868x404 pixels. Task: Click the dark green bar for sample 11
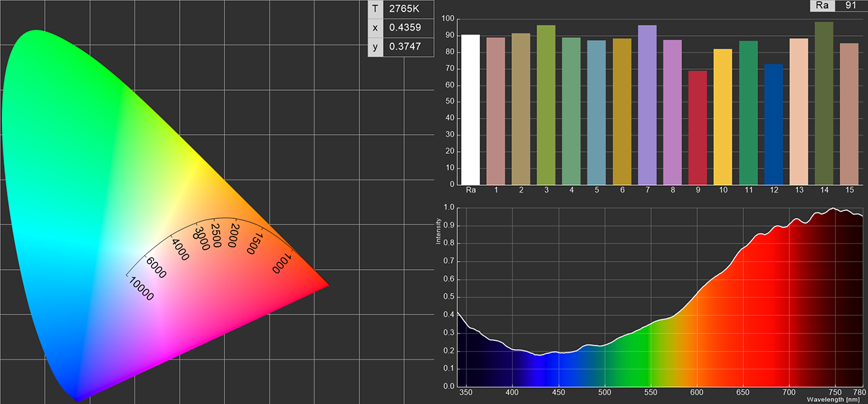tap(749, 113)
